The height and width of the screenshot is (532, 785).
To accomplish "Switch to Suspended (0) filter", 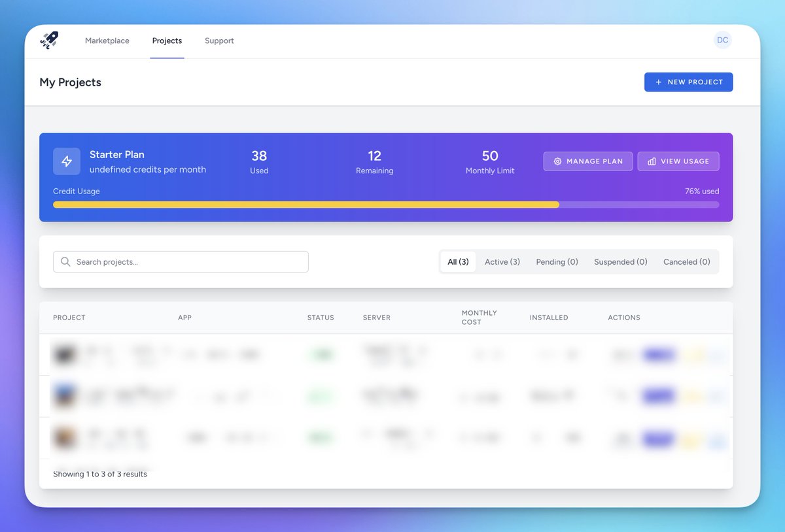I will click(621, 261).
